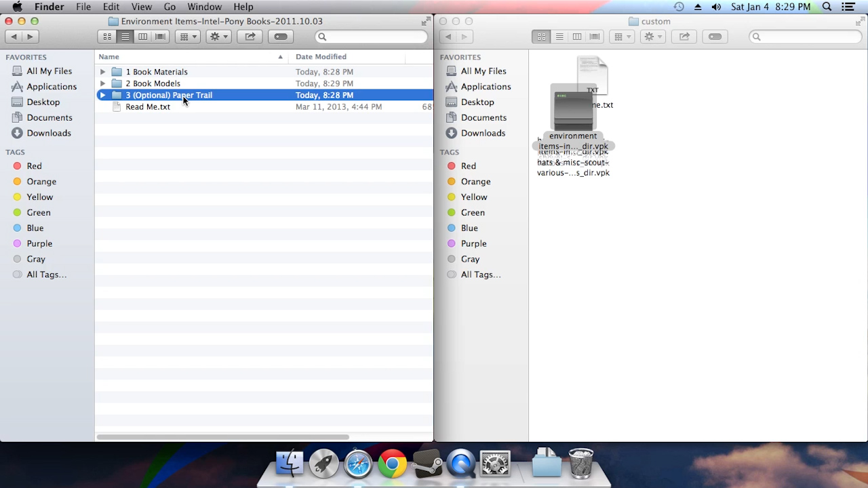Open Documents in left window sidebar

[49, 118]
